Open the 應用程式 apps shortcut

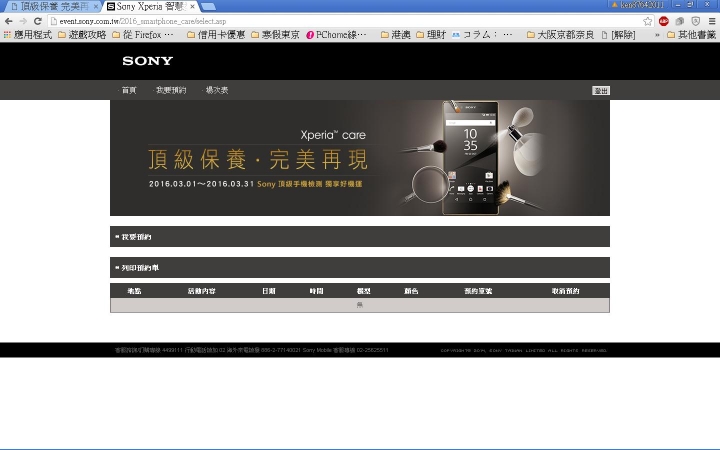[x=28, y=35]
